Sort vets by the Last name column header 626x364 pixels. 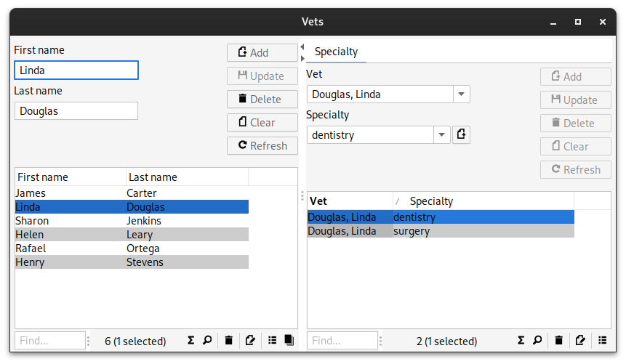(x=186, y=177)
